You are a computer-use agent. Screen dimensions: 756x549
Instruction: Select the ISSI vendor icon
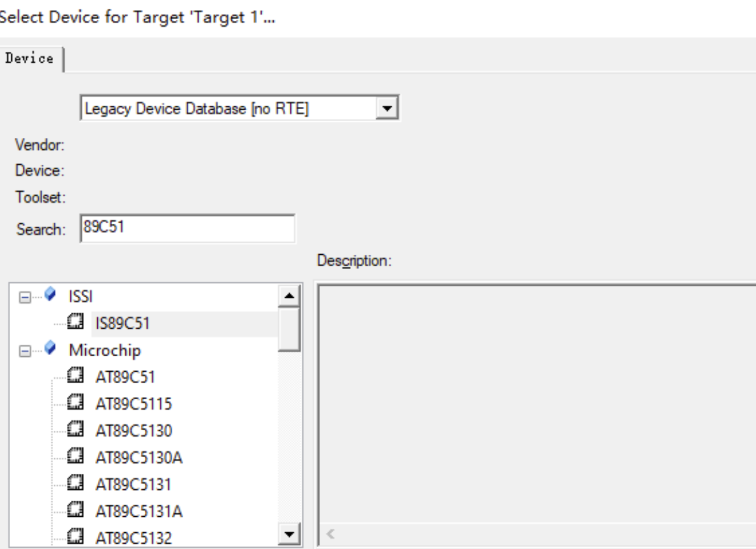click(x=51, y=295)
